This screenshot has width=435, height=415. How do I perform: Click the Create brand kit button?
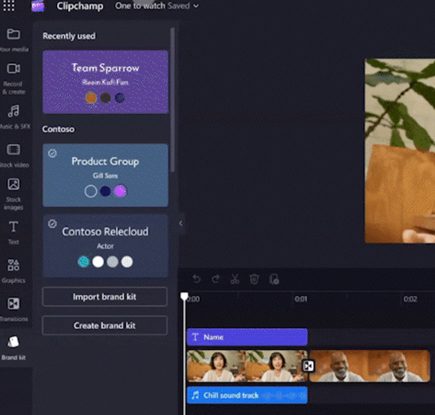tap(105, 325)
